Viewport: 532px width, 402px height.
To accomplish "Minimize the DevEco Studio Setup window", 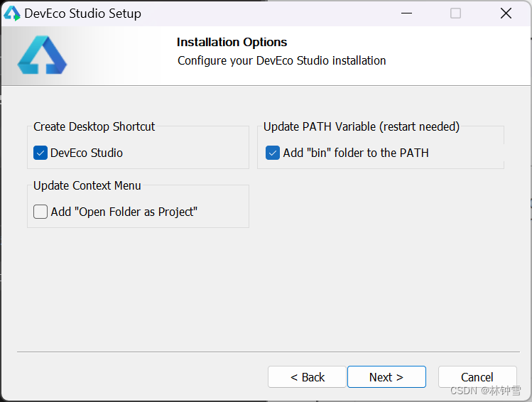I will 406,13.
